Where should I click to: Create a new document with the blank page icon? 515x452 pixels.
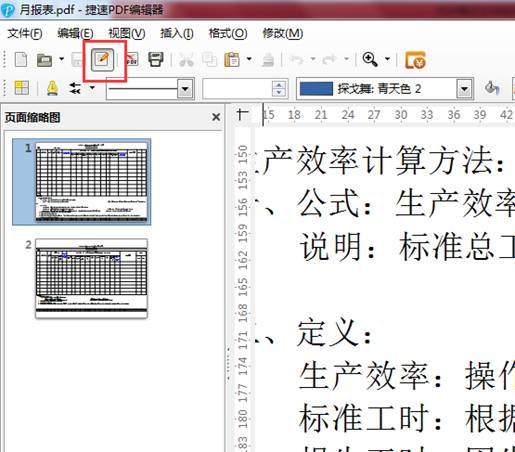21,60
